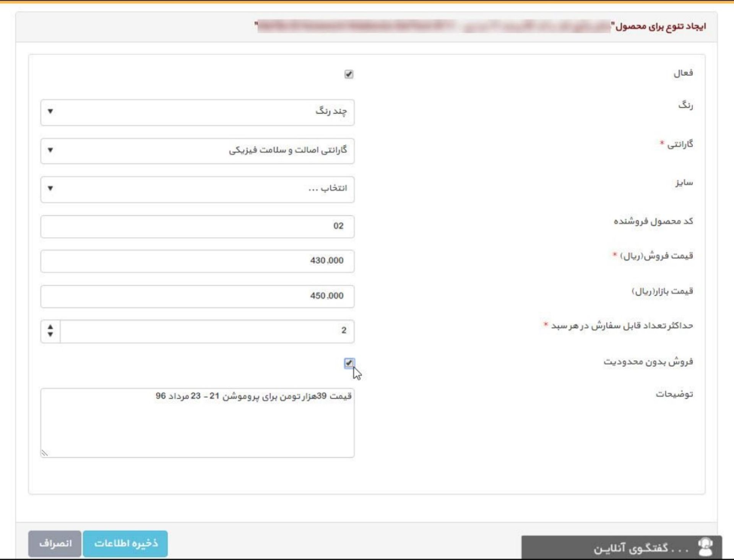Click the انصراف cancel button
This screenshot has width=734, height=560.
(55, 543)
